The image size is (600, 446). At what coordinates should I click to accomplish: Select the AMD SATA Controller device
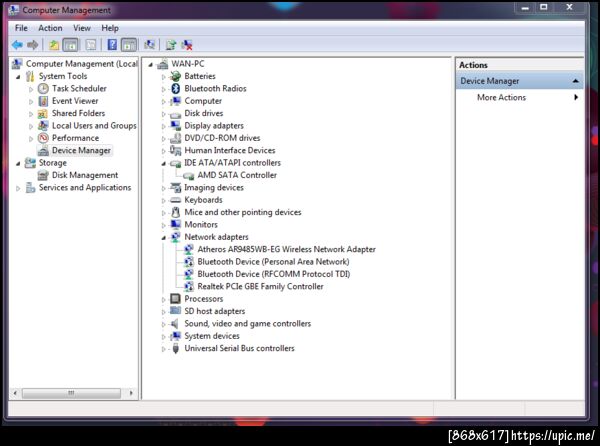tap(237, 175)
